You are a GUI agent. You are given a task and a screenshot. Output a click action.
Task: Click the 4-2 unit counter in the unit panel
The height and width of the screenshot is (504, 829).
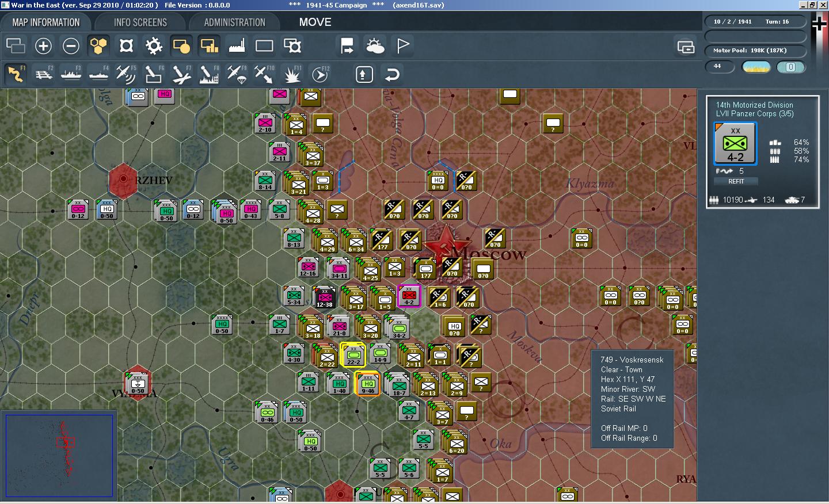click(x=735, y=144)
